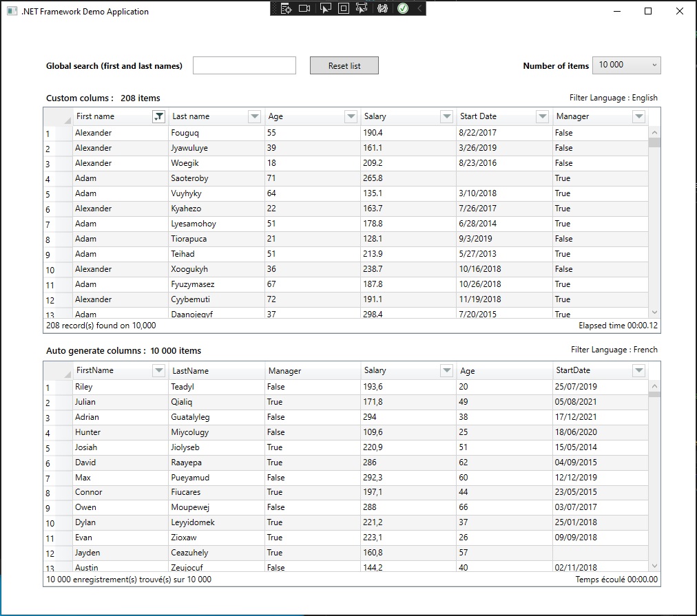Select Connor in FirstName column
Image resolution: width=697 pixels, height=616 pixels.
pos(121,492)
